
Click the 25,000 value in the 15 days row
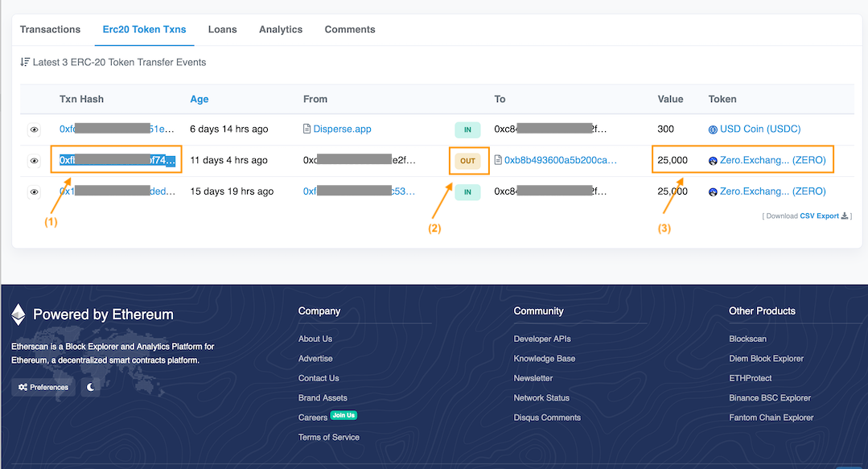pos(673,191)
